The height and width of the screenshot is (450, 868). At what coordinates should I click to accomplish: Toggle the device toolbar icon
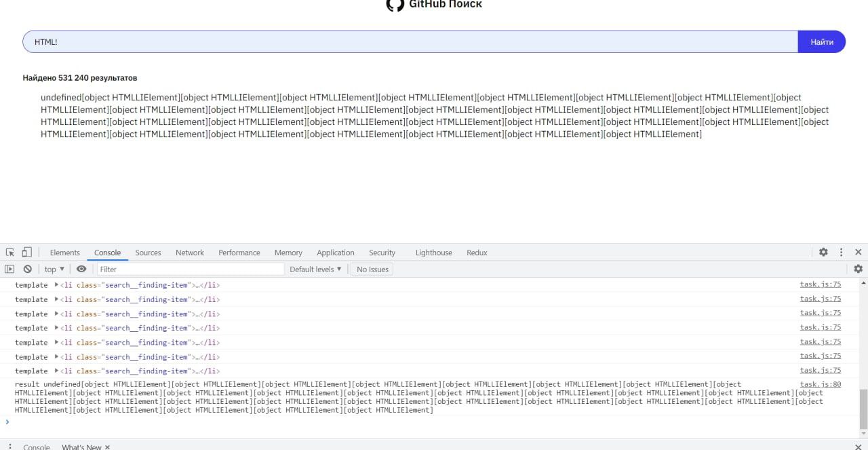point(26,252)
